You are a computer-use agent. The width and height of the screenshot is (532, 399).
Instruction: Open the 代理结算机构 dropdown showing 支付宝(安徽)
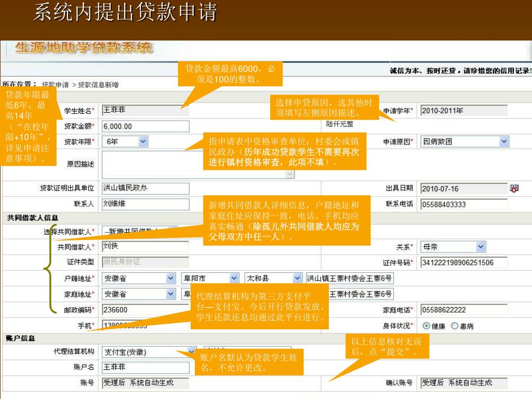pyautogui.click(x=191, y=352)
